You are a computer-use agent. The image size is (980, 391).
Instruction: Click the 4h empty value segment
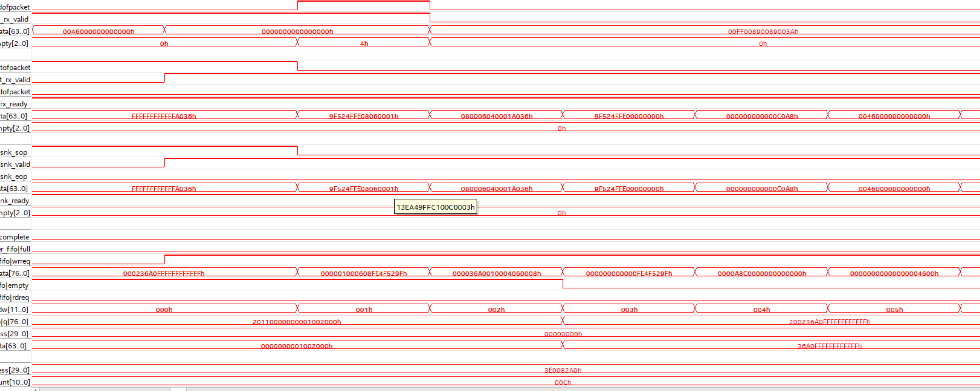[x=364, y=44]
